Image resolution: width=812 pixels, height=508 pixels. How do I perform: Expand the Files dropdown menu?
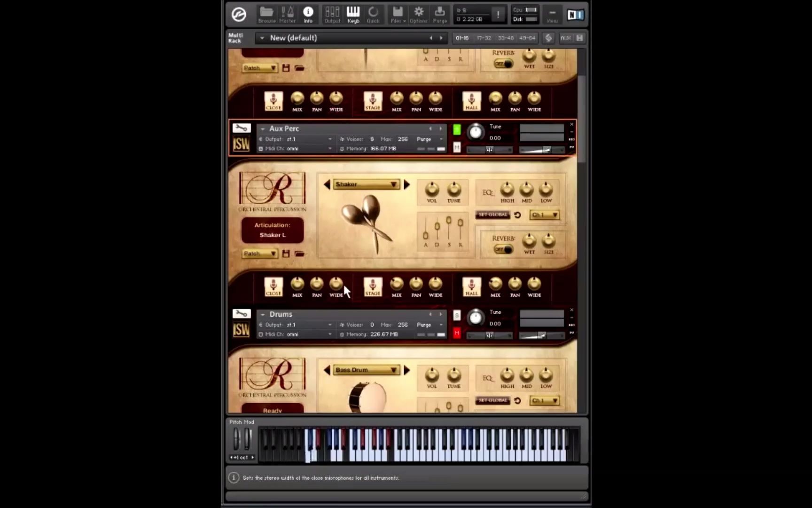(397, 14)
